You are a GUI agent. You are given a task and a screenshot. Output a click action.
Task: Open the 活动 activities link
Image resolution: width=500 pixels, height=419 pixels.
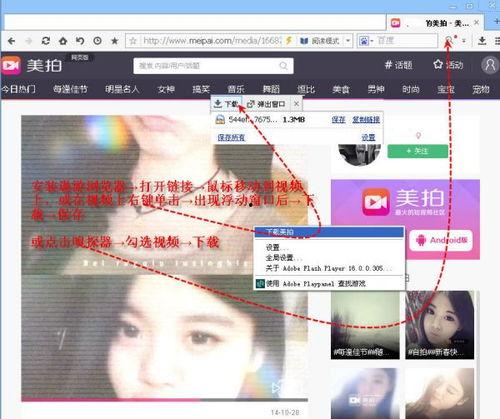pyautogui.click(x=448, y=65)
